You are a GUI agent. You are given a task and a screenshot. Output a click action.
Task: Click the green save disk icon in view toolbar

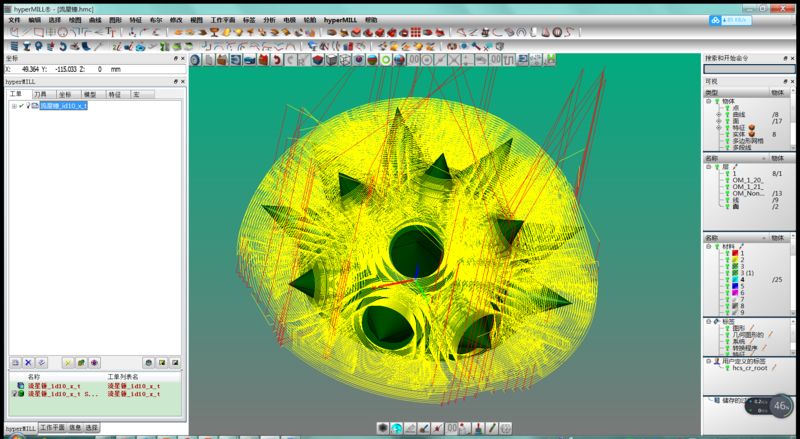tap(549, 60)
